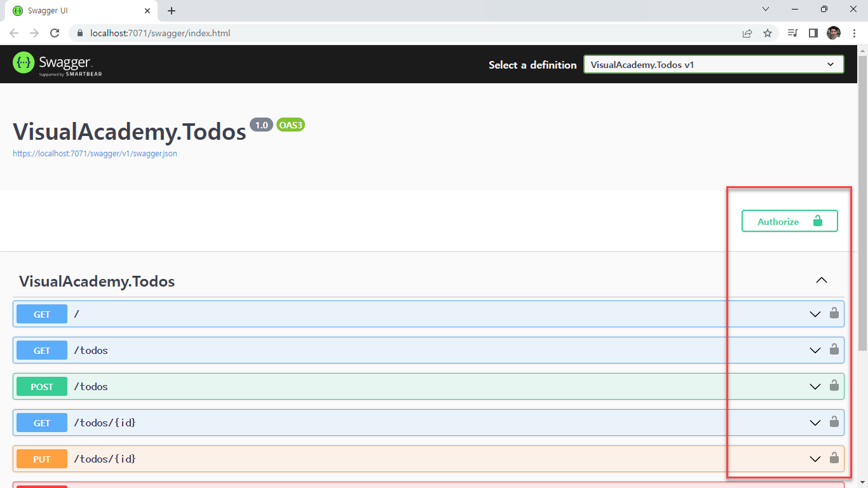The height and width of the screenshot is (488, 868).
Task: Select the Swagger UI browser tab
Action: (x=76, y=11)
